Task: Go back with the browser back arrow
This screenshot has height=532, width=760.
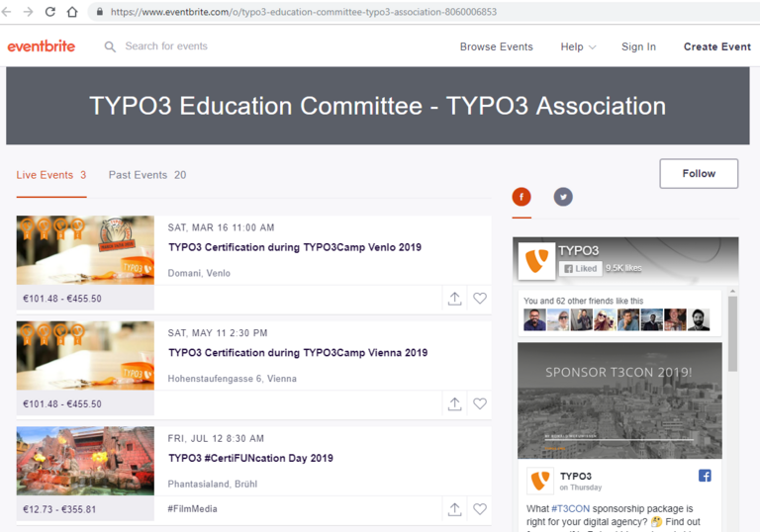Action: pos(6,12)
